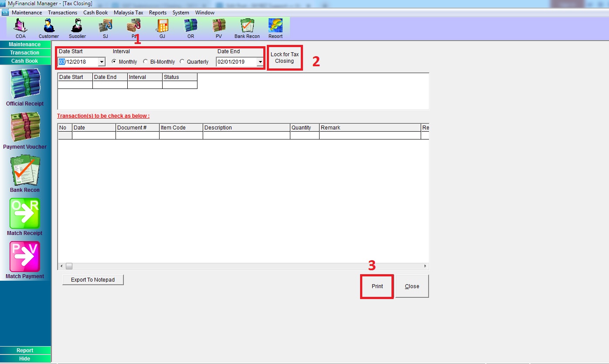This screenshot has height=364, width=609.
Task: Open Payment Voucher in the sidebar
Action: pyautogui.click(x=25, y=128)
